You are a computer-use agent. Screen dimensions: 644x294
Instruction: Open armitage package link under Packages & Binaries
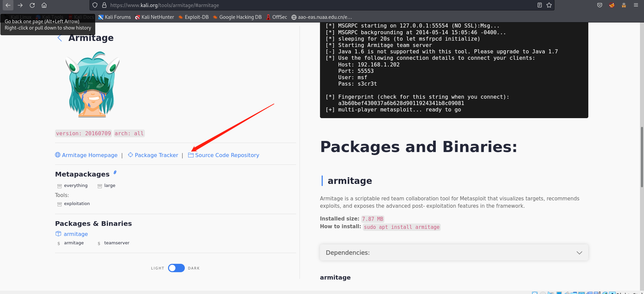(72, 234)
